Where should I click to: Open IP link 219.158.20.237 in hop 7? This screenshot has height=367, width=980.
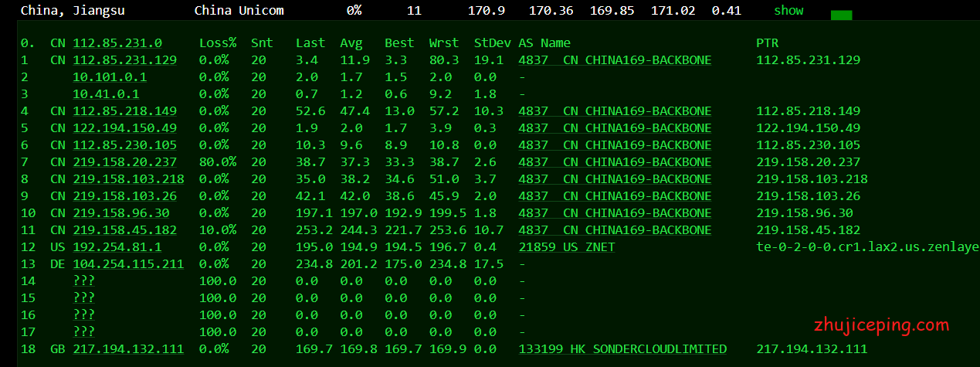(x=124, y=162)
